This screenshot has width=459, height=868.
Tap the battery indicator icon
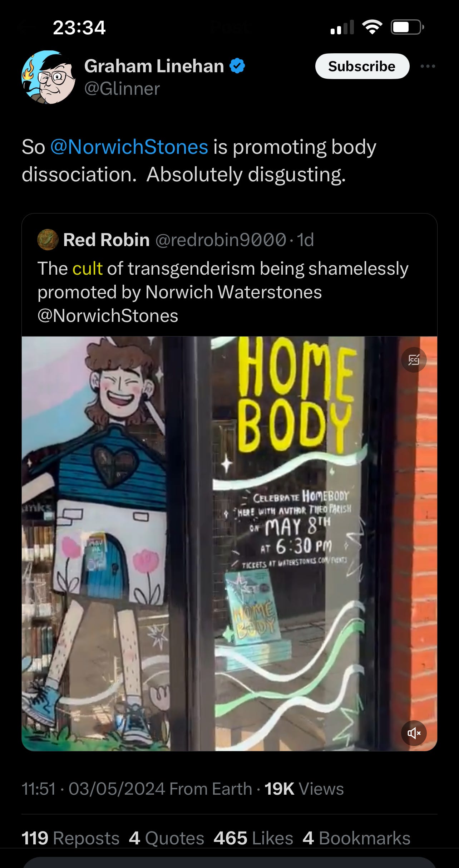[407, 27]
